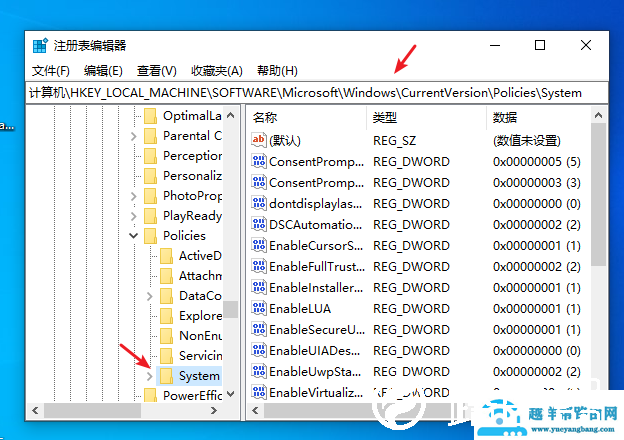This screenshot has height=440, width=624.
Task: Click the 0x00000003 (3) data cell
Action: point(536,183)
